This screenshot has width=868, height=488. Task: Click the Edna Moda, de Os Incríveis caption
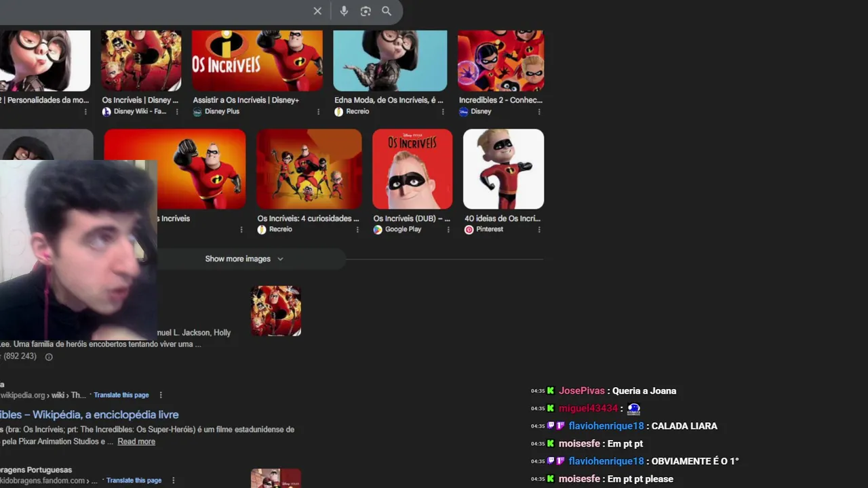click(389, 100)
